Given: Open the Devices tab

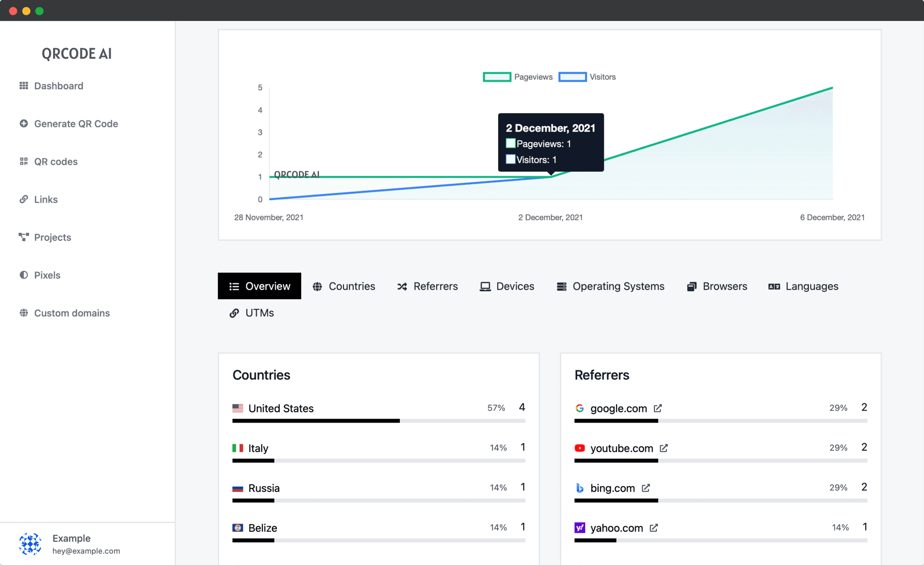Looking at the screenshot, I should point(507,286).
